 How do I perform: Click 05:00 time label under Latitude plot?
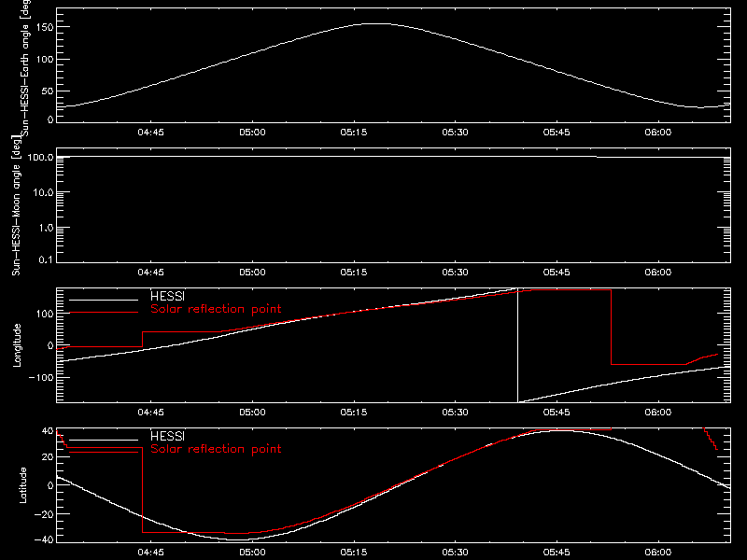click(252, 553)
